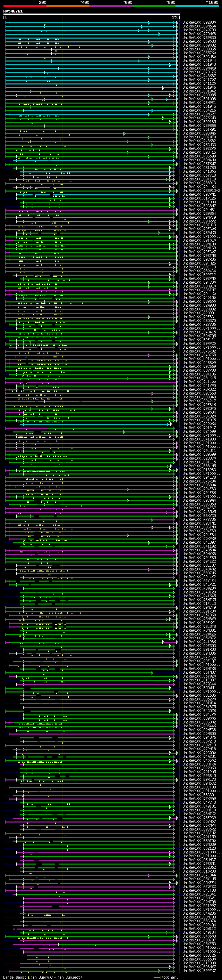The width and height of the screenshot is (222, 980).
Task: Click the white query sequence bar
Action: (91, 15)
